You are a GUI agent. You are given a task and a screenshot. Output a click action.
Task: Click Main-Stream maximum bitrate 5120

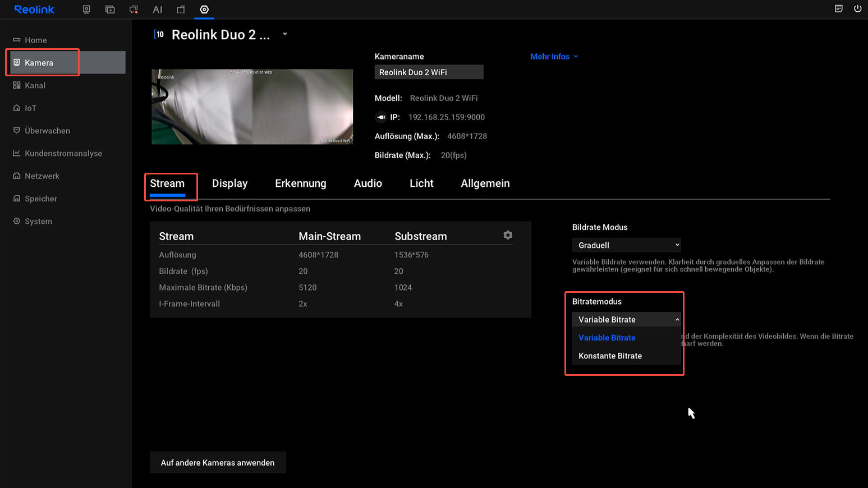point(307,287)
